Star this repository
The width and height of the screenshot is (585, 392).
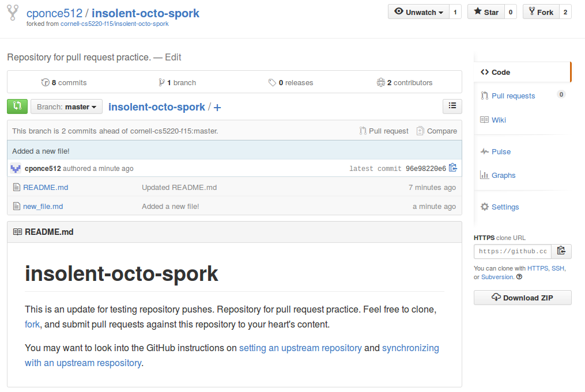click(486, 12)
